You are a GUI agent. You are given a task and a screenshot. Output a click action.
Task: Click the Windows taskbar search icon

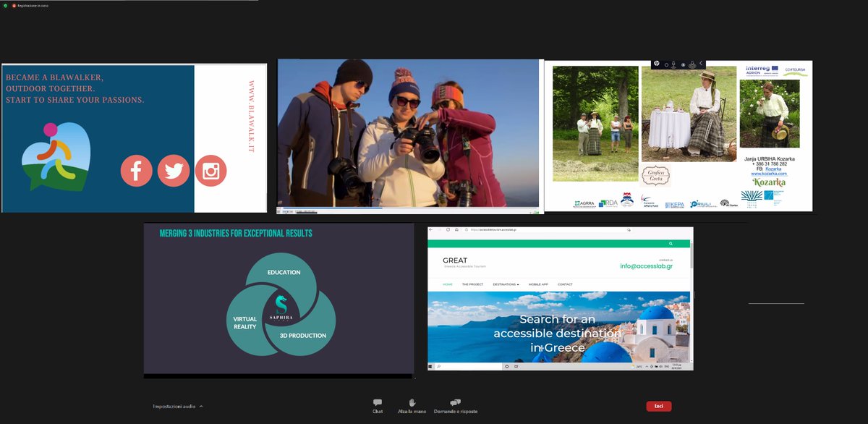pos(439,367)
